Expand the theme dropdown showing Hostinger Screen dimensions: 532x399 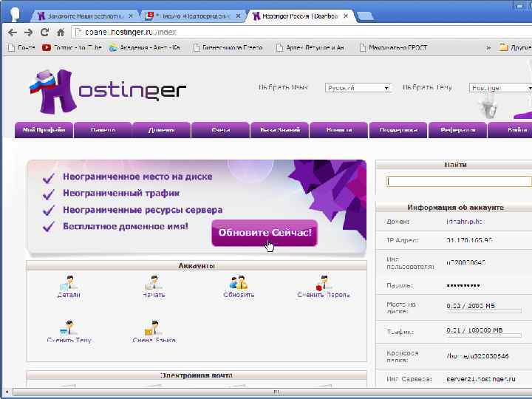[500, 88]
